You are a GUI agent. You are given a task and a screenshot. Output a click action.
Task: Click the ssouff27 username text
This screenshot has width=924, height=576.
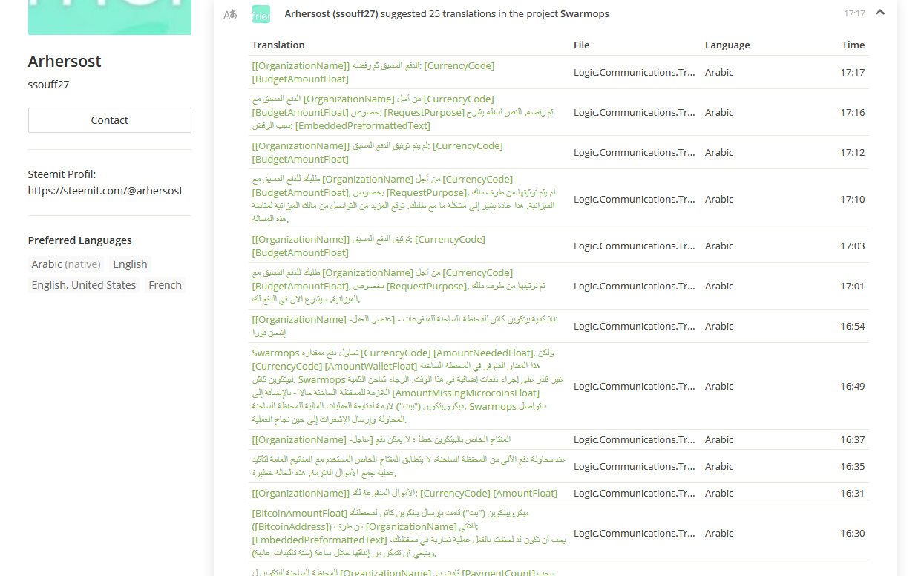tap(49, 85)
